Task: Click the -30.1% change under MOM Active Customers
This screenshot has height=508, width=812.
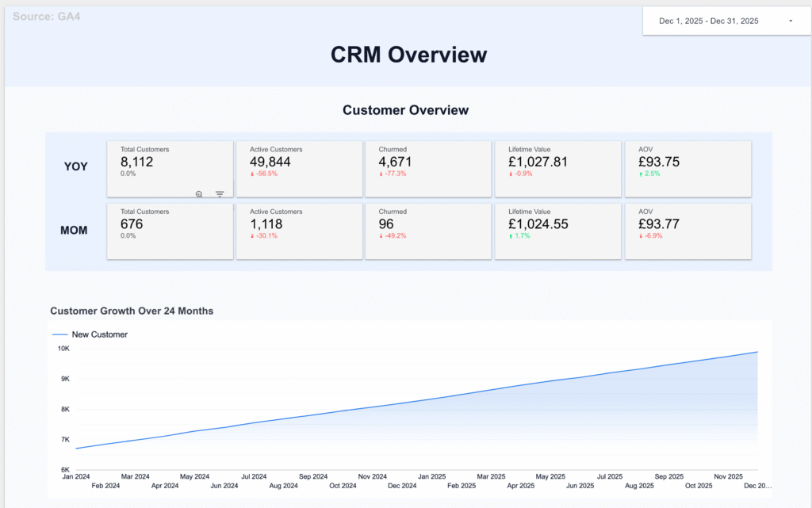Action: point(264,236)
